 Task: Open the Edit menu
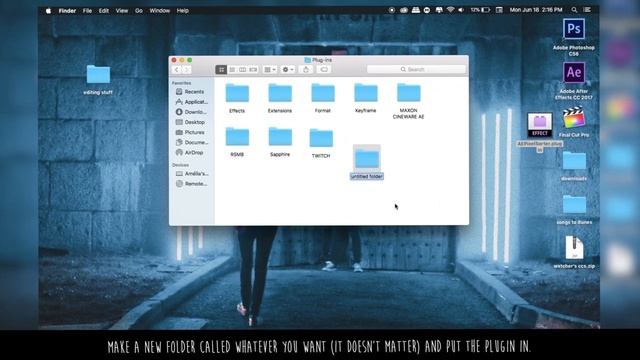coord(104,11)
